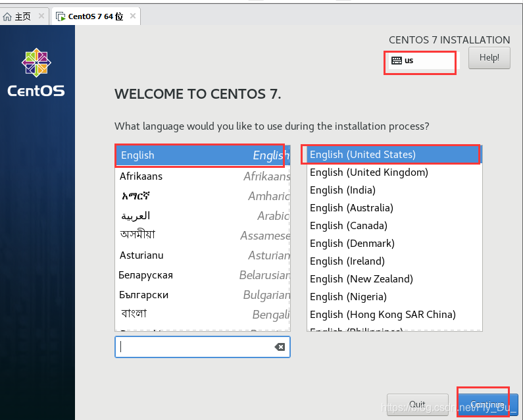Image resolution: width=523 pixels, height=420 pixels.
Task: Clear the language search field with backspace icon
Action: tap(280, 347)
